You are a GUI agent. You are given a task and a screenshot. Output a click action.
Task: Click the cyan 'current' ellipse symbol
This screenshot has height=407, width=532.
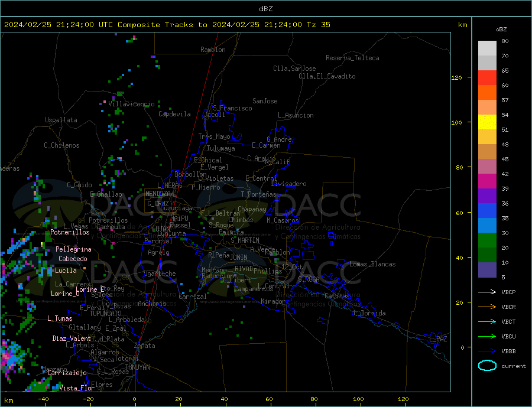[x=487, y=366]
